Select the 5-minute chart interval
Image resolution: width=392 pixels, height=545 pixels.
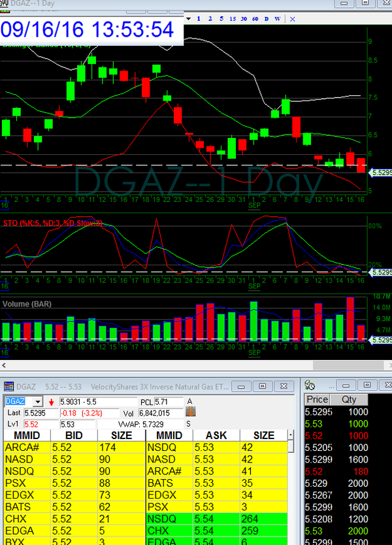(x=221, y=19)
